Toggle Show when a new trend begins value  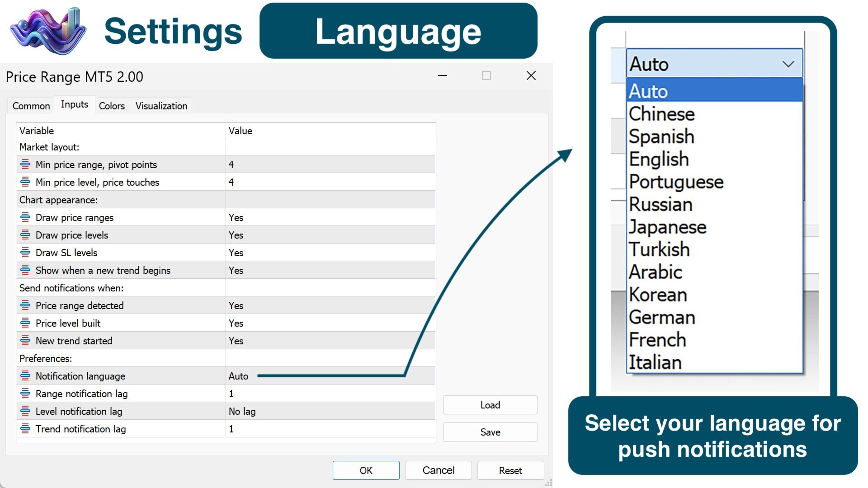[x=330, y=270]
